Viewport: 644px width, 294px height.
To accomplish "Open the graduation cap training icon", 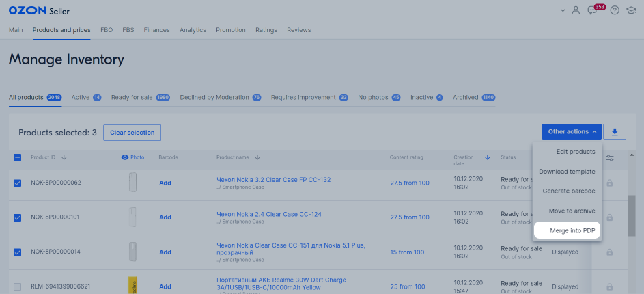I will coord(631,10).
